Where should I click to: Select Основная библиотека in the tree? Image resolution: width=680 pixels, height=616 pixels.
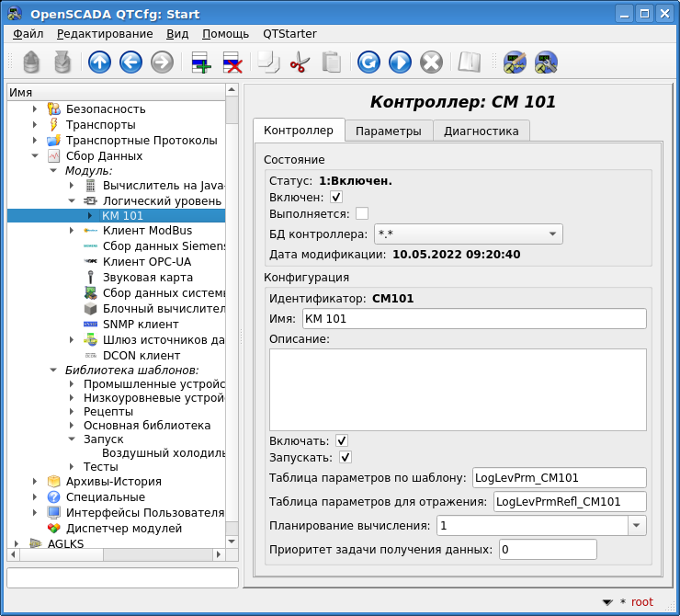tap(147, 425)
